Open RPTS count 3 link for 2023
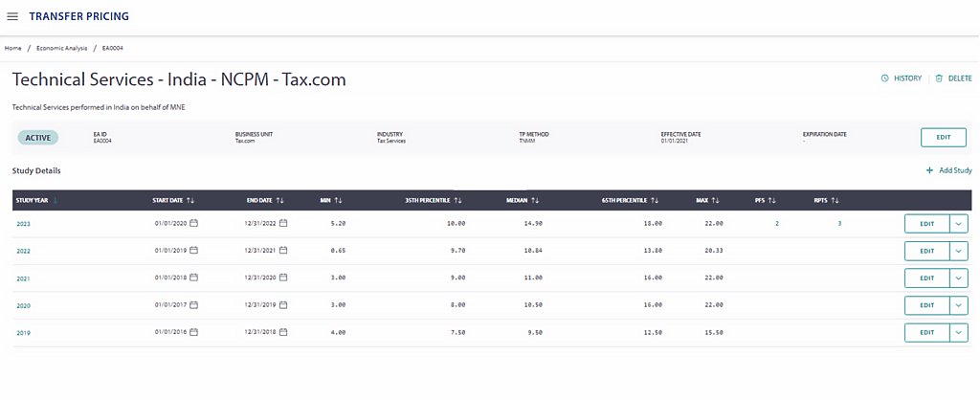The image size is (980, 400). click(839, 223)
